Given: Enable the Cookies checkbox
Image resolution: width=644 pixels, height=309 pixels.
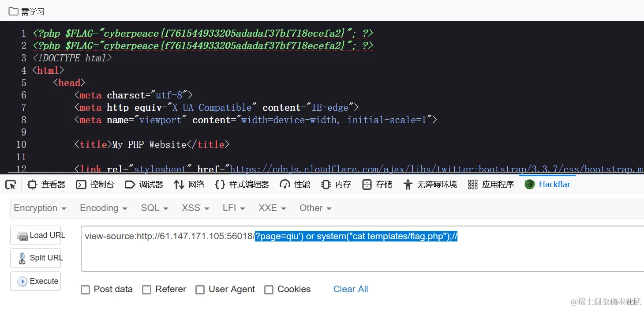Looking at the screenshot, I should click(269, 290).
